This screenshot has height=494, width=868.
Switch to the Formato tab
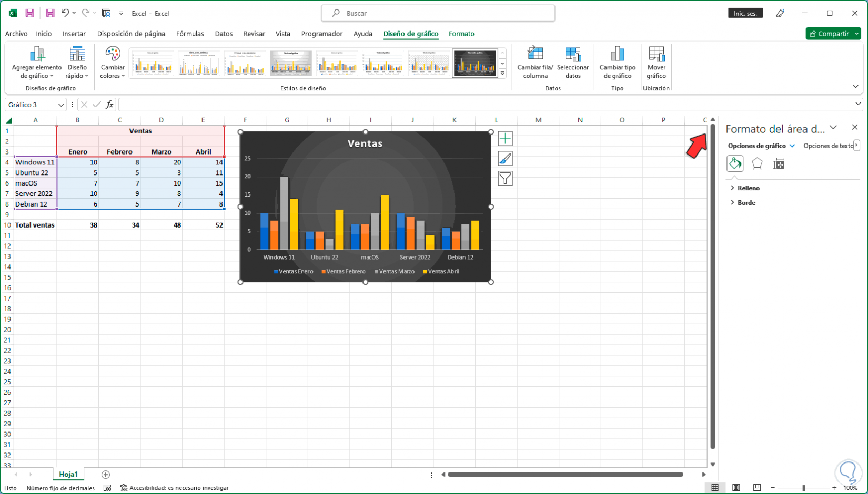pyautogui.click(x=461, y=34)
